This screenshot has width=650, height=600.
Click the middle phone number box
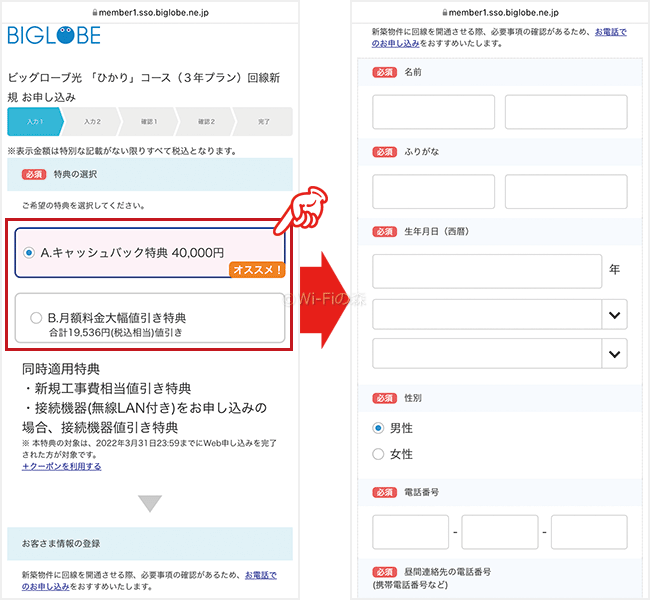click(500, 532)
